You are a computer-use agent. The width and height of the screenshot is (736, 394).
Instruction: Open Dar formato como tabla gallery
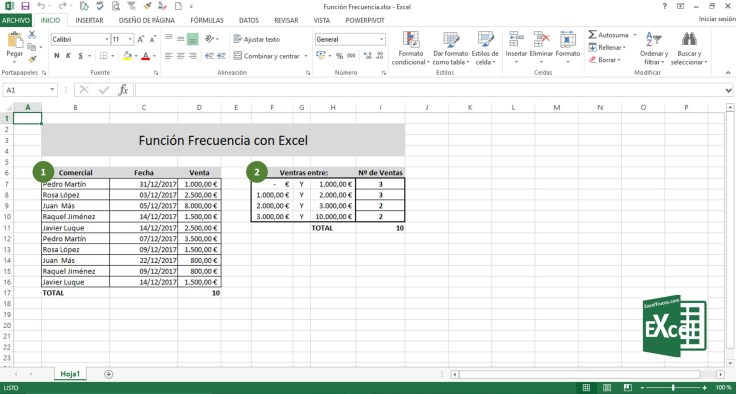[451, 48]
